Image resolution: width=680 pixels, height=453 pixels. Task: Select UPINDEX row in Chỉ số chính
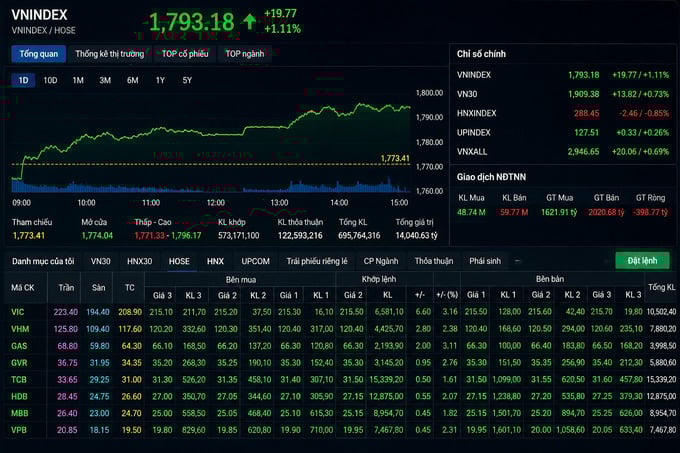tap(562, 133)
